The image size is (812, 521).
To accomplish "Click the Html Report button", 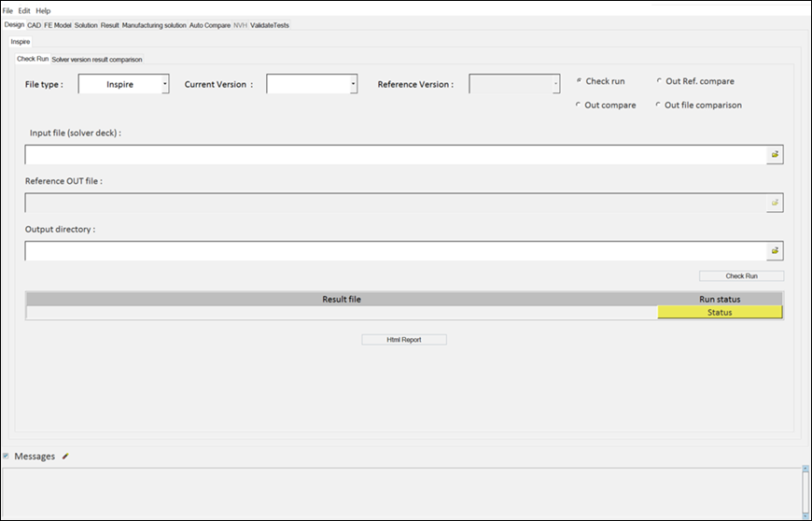I will click(x=404, y=340).
